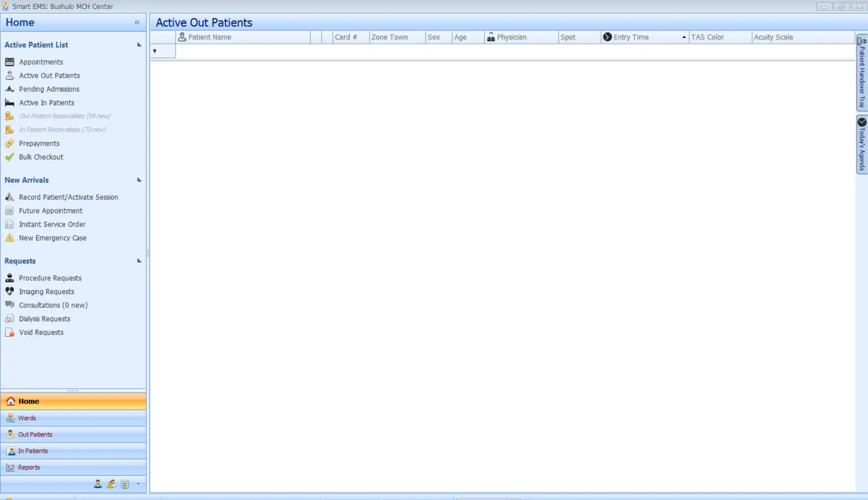This screenshot has width=868, height=500.
Task: Click New Emergency Case warning icon
Action: [x=10, y=238]
